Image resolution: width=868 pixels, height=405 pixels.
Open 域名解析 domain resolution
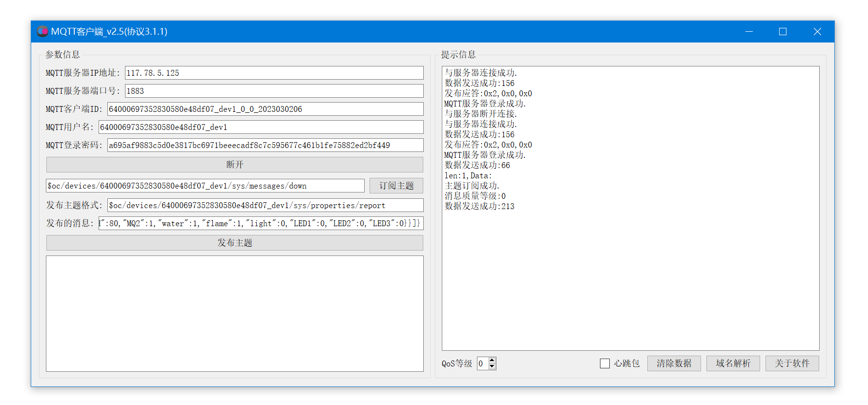[x=733, y=363]
